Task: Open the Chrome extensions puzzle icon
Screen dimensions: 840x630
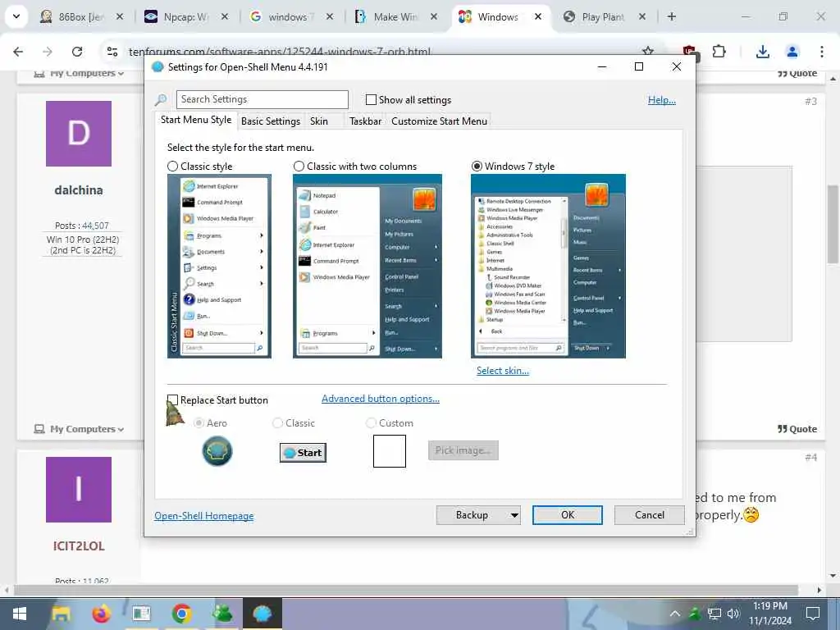Action: pyautogui.click(x=719, y=52)
